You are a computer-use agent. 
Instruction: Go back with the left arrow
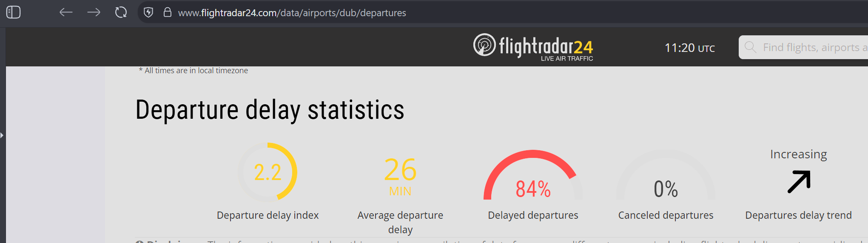pos(66,12)
